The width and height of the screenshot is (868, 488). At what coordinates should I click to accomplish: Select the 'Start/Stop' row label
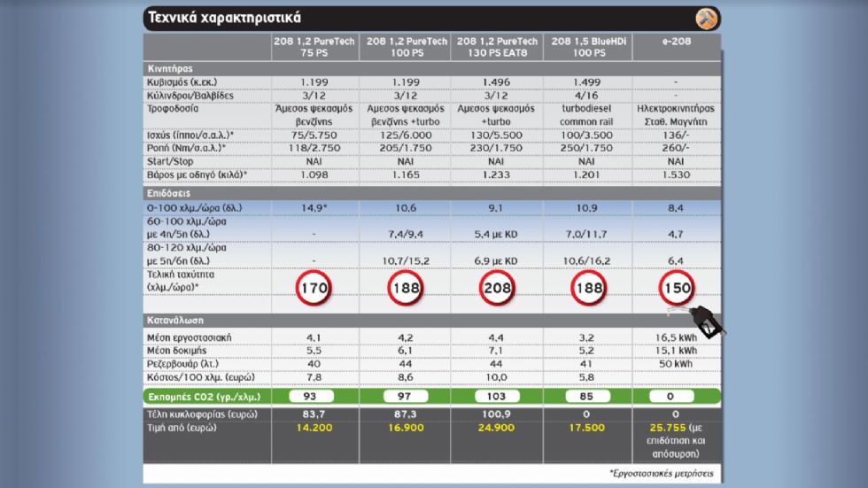click(170, 161)
